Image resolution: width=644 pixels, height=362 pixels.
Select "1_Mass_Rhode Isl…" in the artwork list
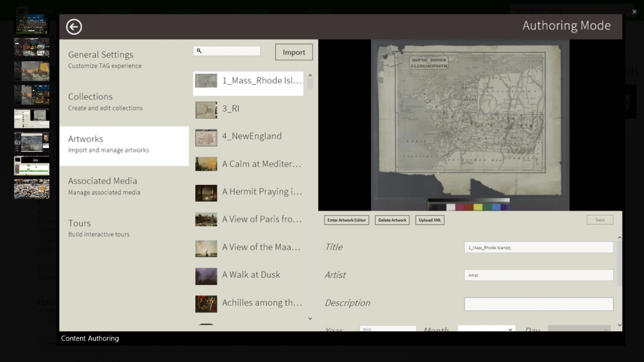click(248, 83)
